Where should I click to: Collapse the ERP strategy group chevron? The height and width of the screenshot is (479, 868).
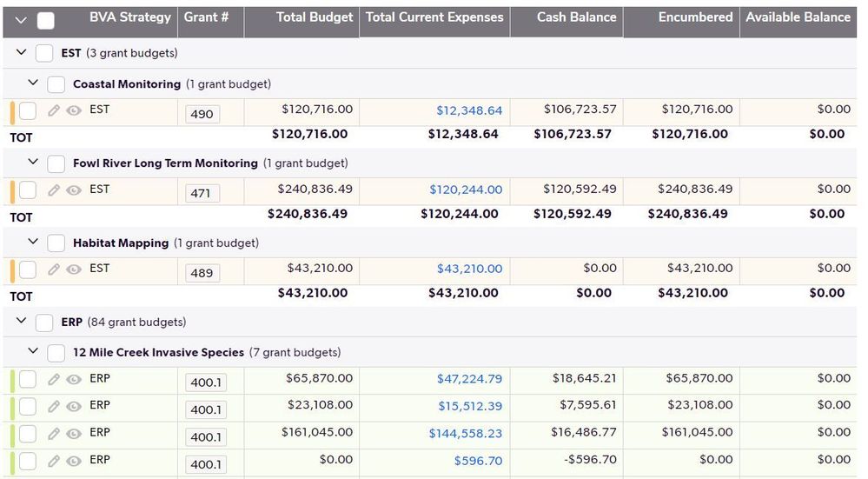coord(21,321)
